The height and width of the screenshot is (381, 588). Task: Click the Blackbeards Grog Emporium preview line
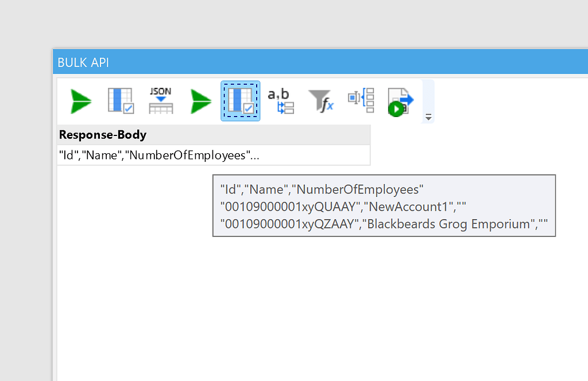[384, 224]
